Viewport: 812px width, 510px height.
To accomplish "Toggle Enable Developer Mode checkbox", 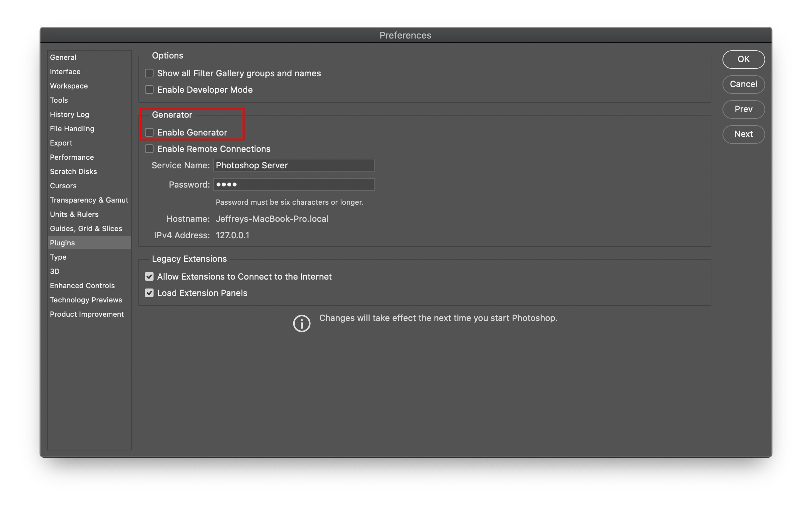I will click(x=149, y=90).
